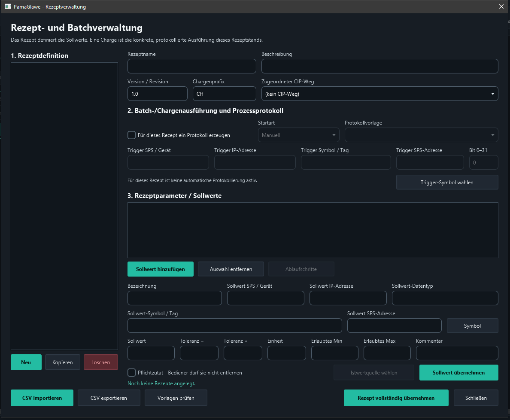510x420 pixels.
Task: Click the Sollwert SPS / Gerät field
Action: coord(265,298)
